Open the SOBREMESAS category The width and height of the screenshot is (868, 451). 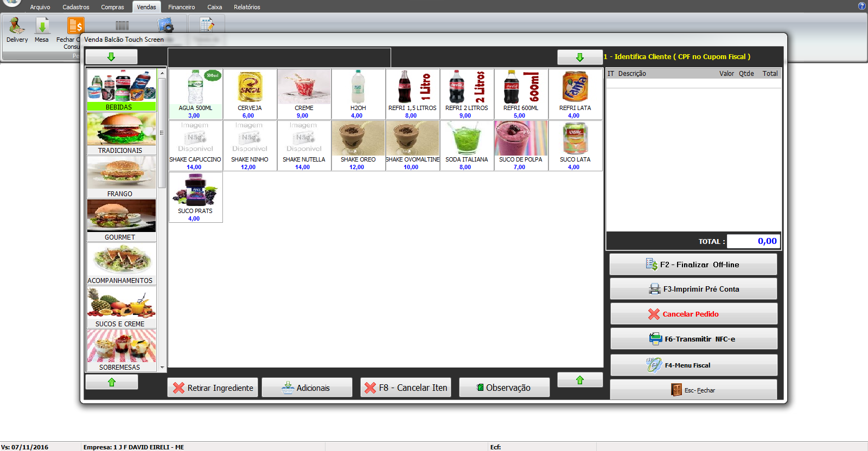click(122, 350)
